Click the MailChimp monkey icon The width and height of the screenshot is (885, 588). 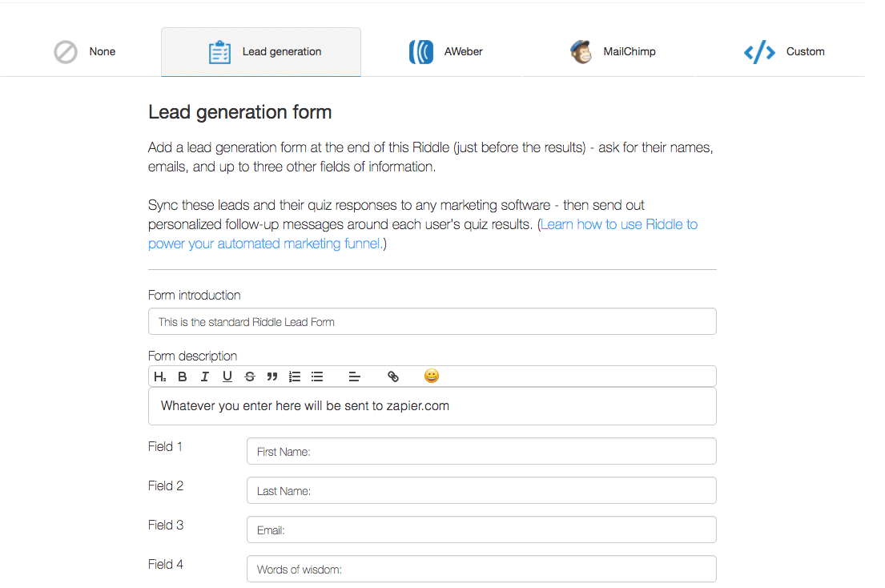581,52
